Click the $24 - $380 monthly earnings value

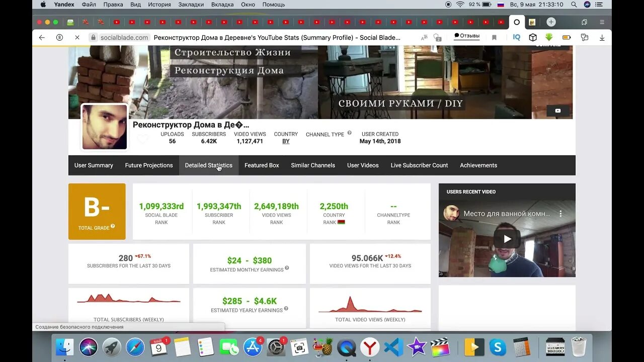250,260
